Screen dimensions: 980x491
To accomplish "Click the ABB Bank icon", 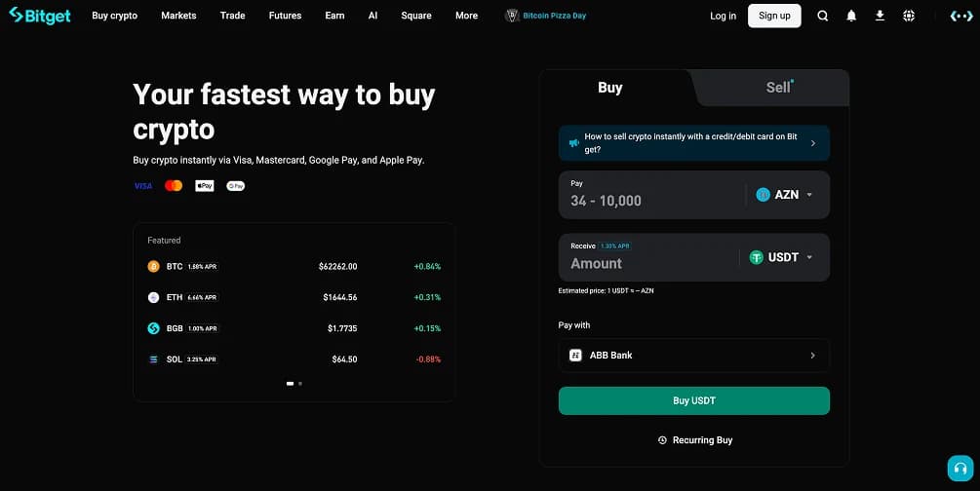I will [575, 355].
